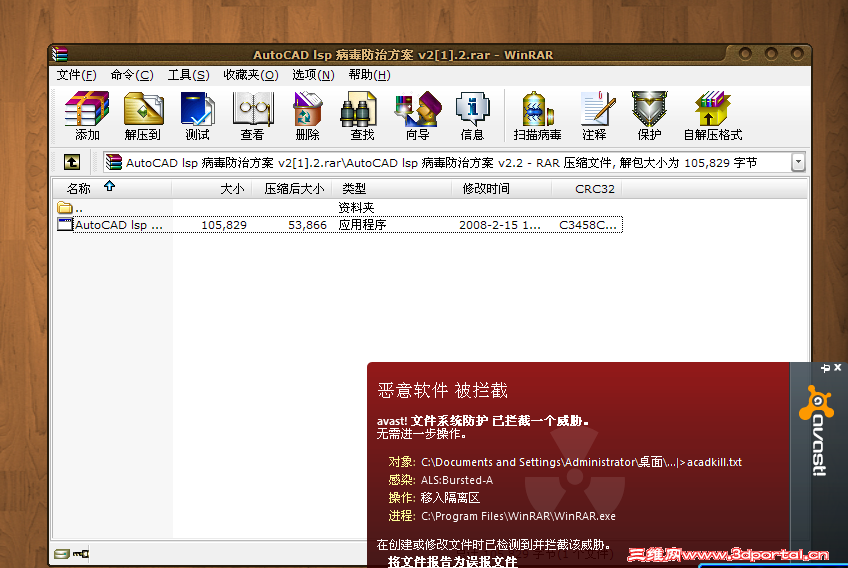Click the 删除 (Delete) toolbar icon

pyautogui.click(x=307, y=116)
